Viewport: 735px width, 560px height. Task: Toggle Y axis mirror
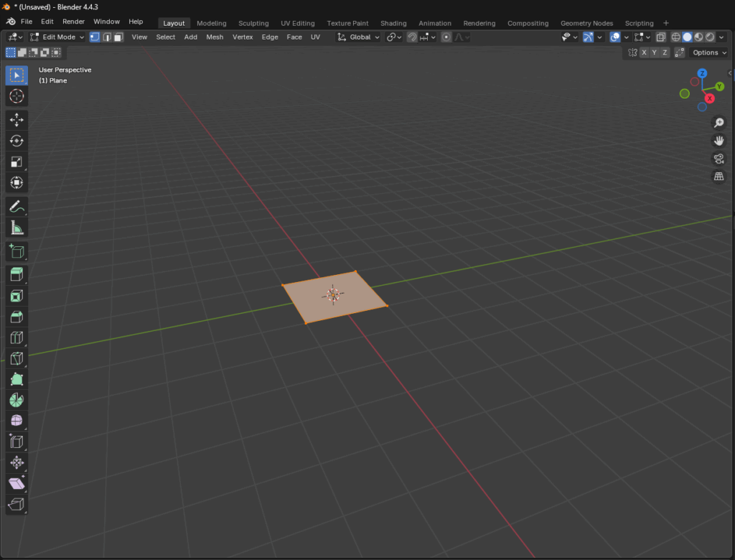pos(655,52)
